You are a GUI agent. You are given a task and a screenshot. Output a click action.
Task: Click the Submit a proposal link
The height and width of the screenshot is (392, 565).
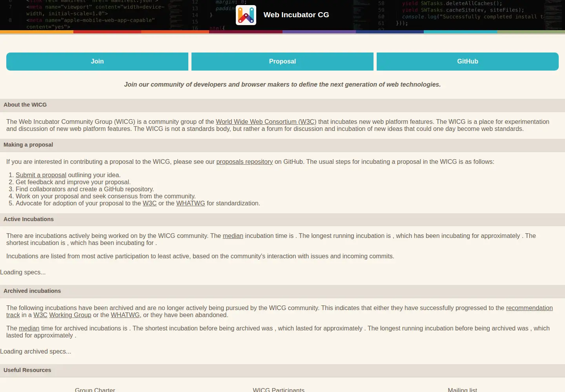41,175
